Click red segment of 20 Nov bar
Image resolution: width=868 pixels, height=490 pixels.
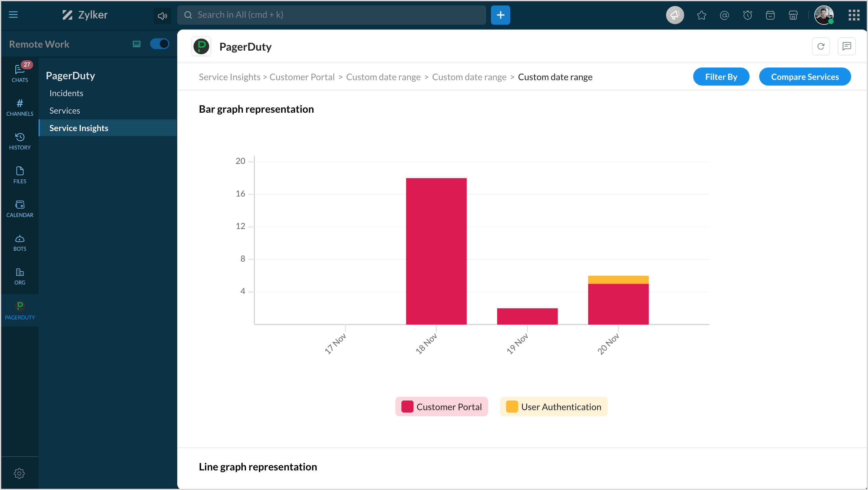click(618, 304)
